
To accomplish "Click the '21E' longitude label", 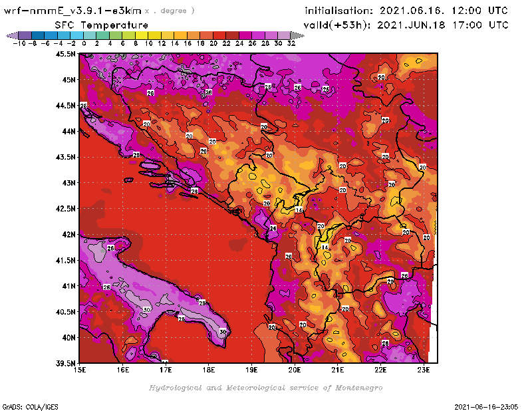I will pos(338,370).
